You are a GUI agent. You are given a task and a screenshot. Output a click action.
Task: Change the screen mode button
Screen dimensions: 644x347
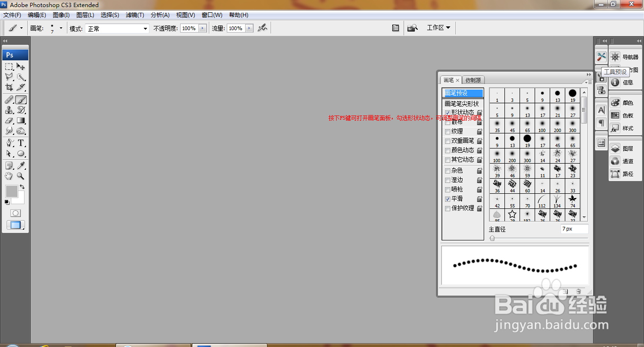[16, 225]
